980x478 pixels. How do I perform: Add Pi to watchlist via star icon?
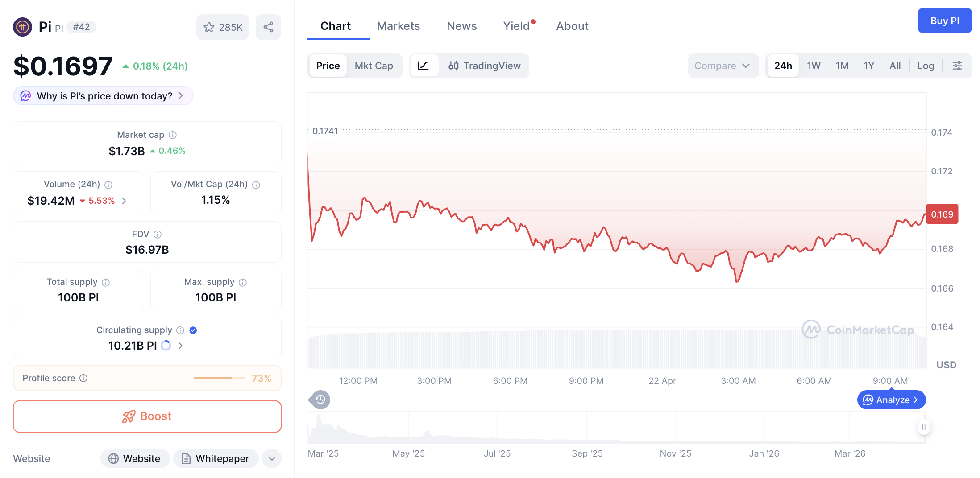point(209,27)
